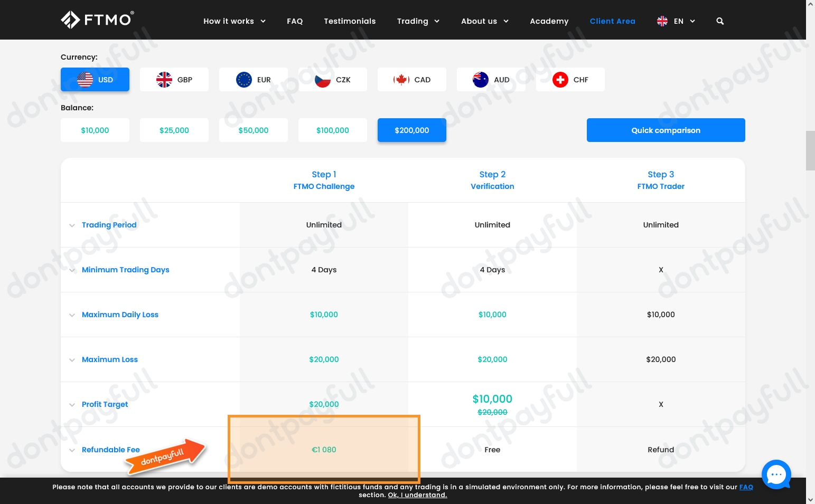
Task: Click the UK flag icon beside EN
Action: [662, 21]
